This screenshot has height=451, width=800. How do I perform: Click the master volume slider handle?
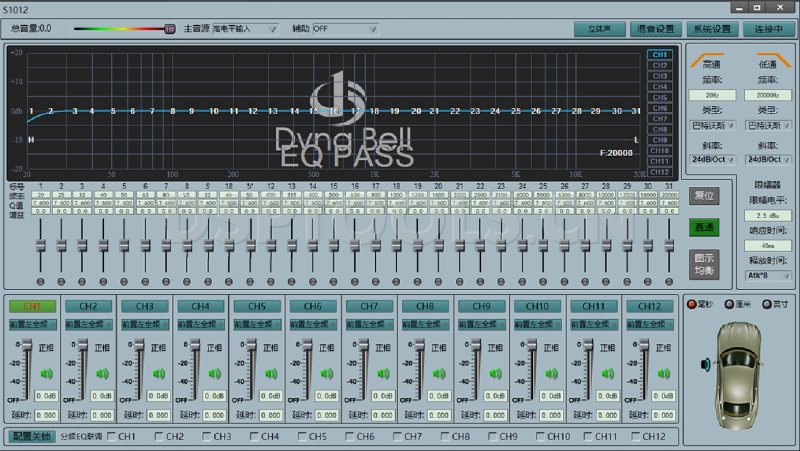point(169,29)
